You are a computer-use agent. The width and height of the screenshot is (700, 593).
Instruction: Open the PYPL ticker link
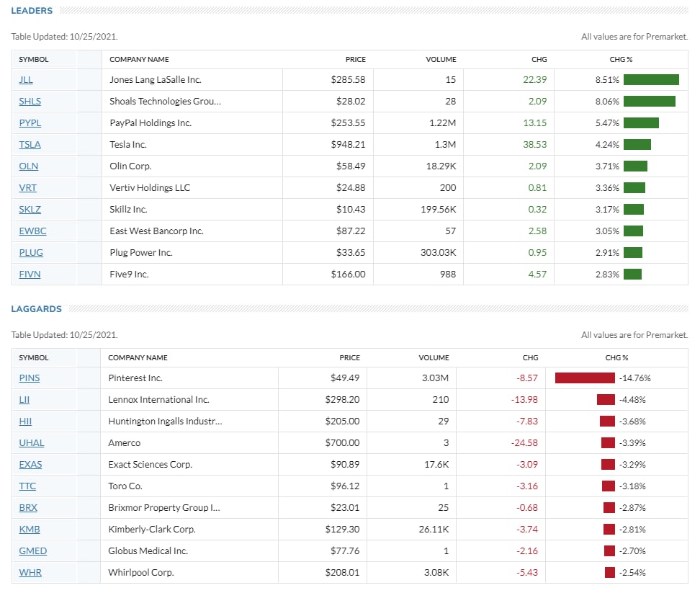tap(30, 122)
